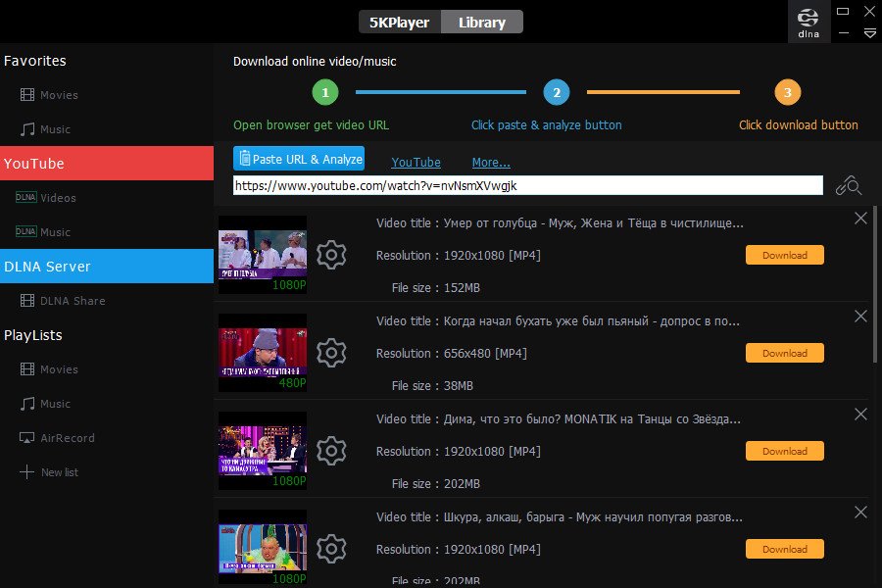Viewport: 882px width, 588px height.
Task: Click the DLNA badge icon beside Videos
Action: 25,197
